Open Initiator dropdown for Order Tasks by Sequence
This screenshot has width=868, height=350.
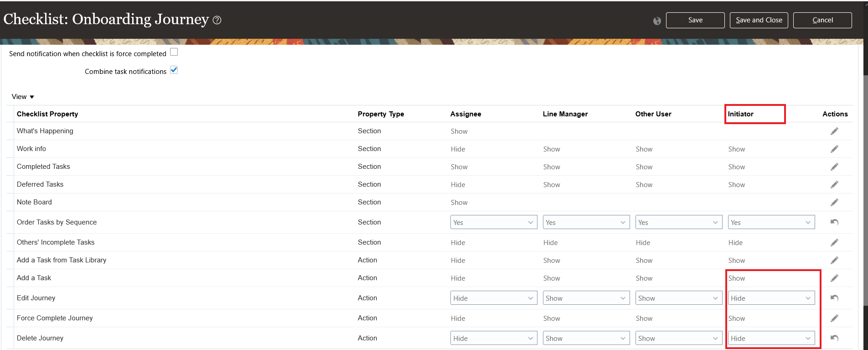771,222
